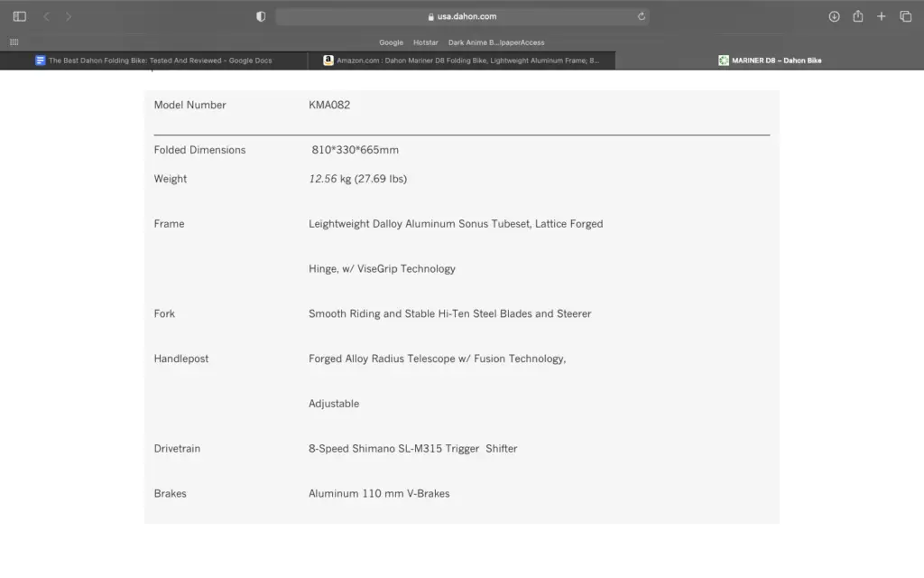This screenshot has height=578, width=924.
Task: Click the lock icon in address bar
Action: click(x=430, y=16)
